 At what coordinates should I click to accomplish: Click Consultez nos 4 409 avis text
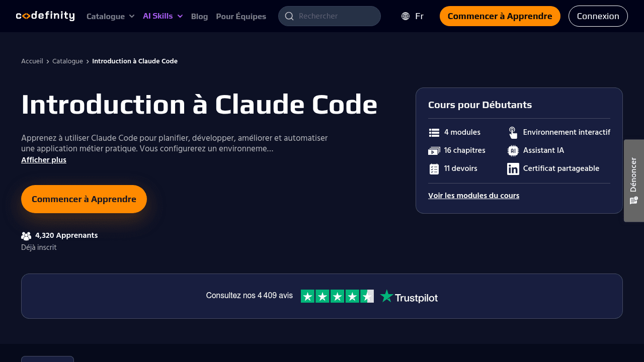(x=250, y=296)
